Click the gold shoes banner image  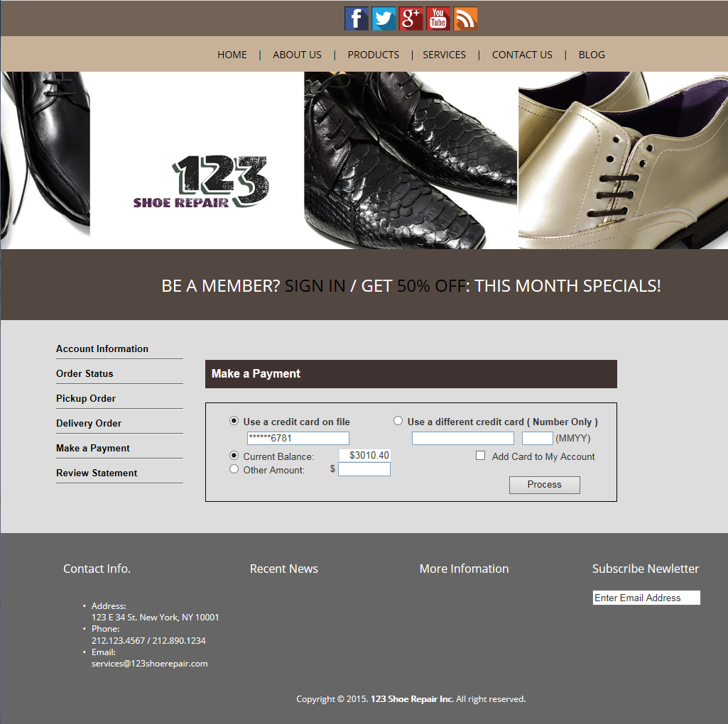[x=623, y=160]
